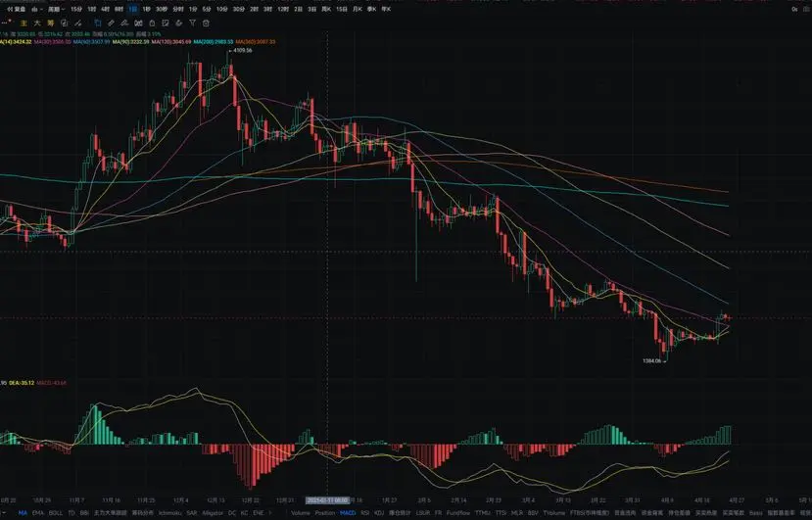Click the highlighted MACD sub-indicator

coord(348,513)
